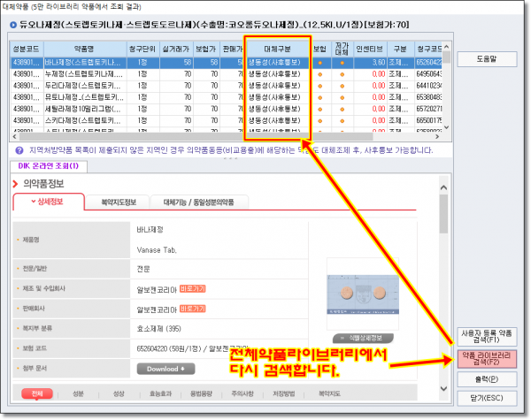Select the 전체 pill filter at the bottom
531x420 pixels.
coord(37,393)
